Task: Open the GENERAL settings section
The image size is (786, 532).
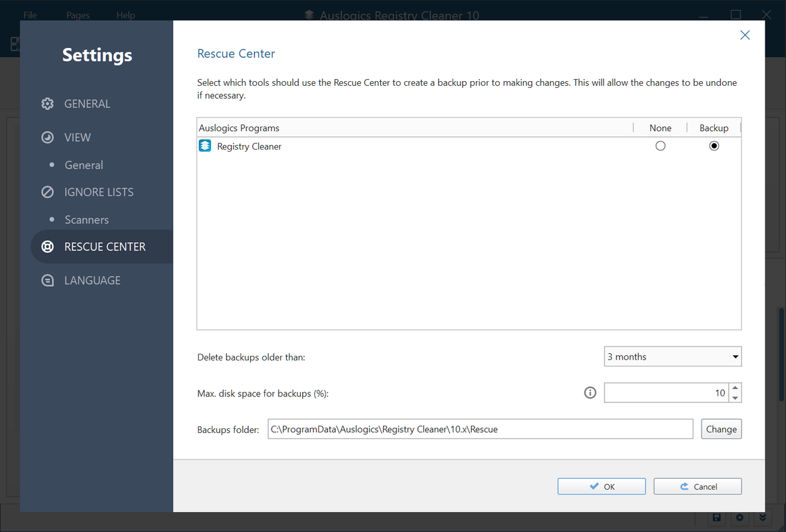Action: pyautogui.click(x=87, y=104)
